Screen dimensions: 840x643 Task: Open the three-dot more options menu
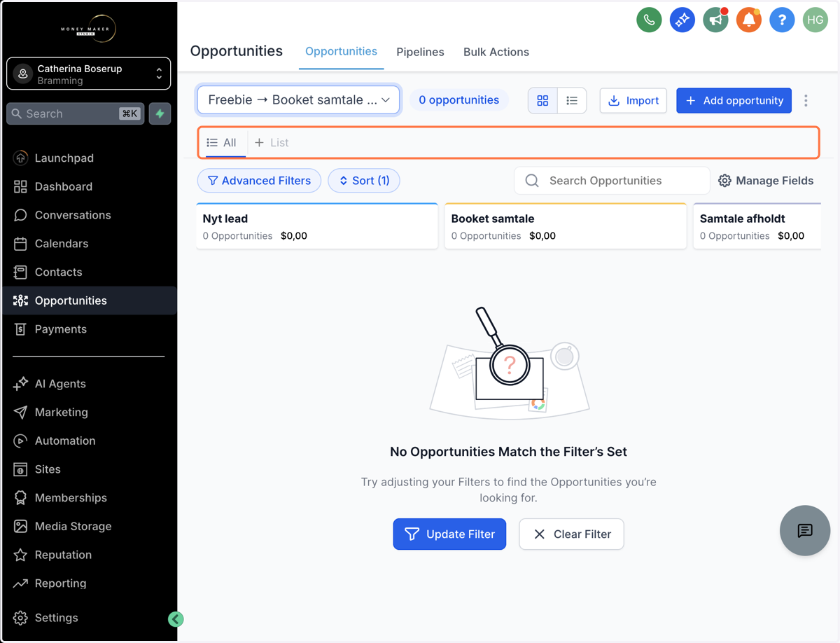tap(806, 101)
